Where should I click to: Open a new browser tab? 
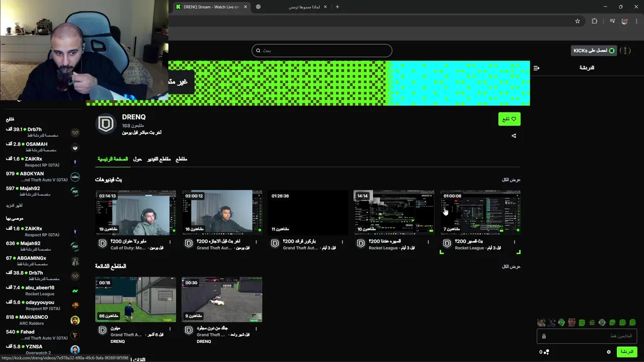tap(337, 7)
